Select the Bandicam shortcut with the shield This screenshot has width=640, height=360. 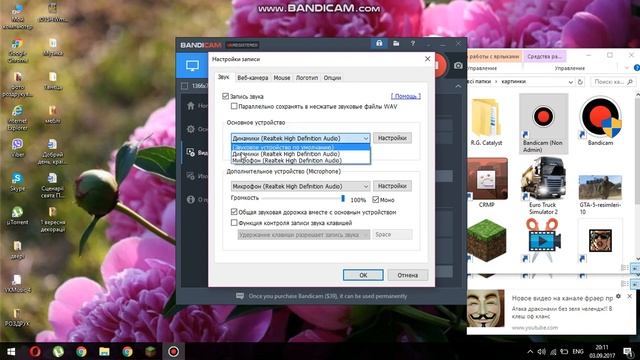tap(600, 121)
